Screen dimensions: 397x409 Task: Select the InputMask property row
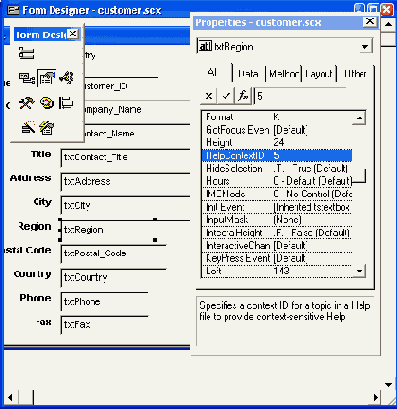pos(277,220)
